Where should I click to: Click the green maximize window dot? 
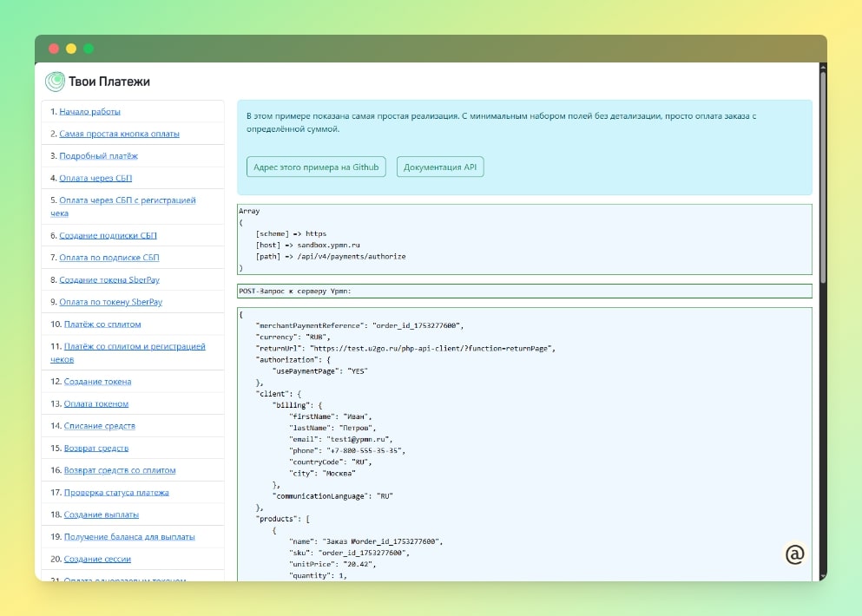pyautogui.click(x=89, y=49)
